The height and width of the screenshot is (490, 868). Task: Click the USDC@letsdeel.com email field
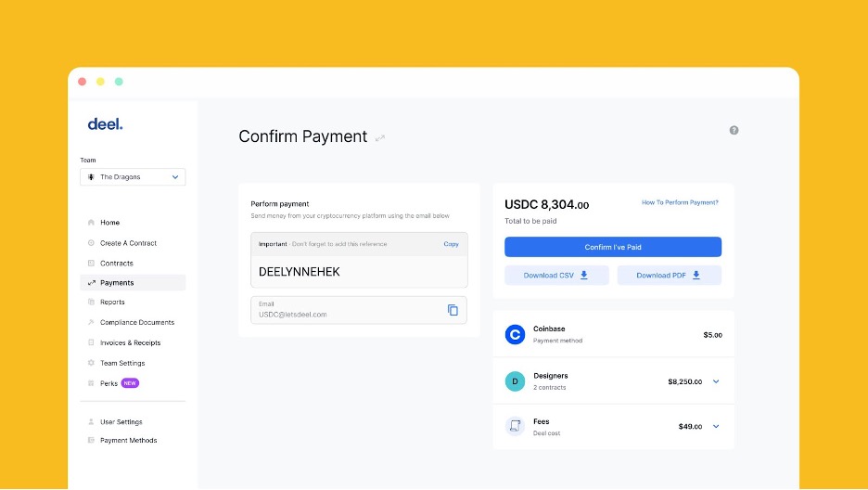359,310
